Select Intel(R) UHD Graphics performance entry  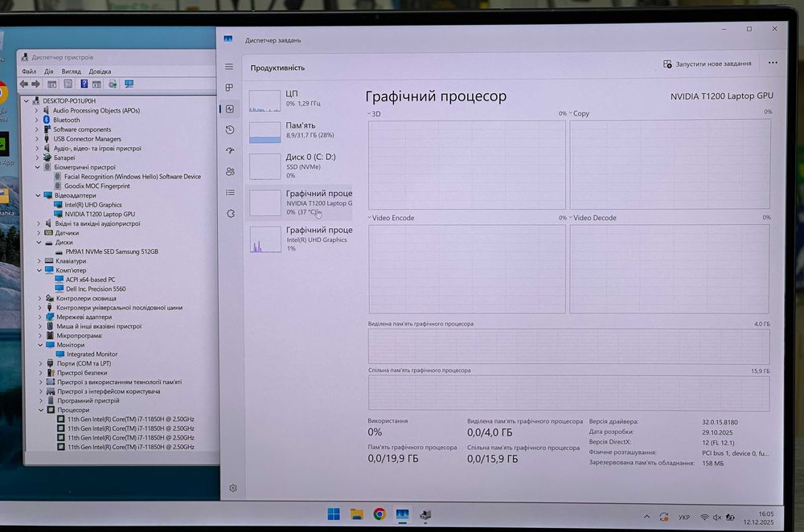tap(300, 239)
